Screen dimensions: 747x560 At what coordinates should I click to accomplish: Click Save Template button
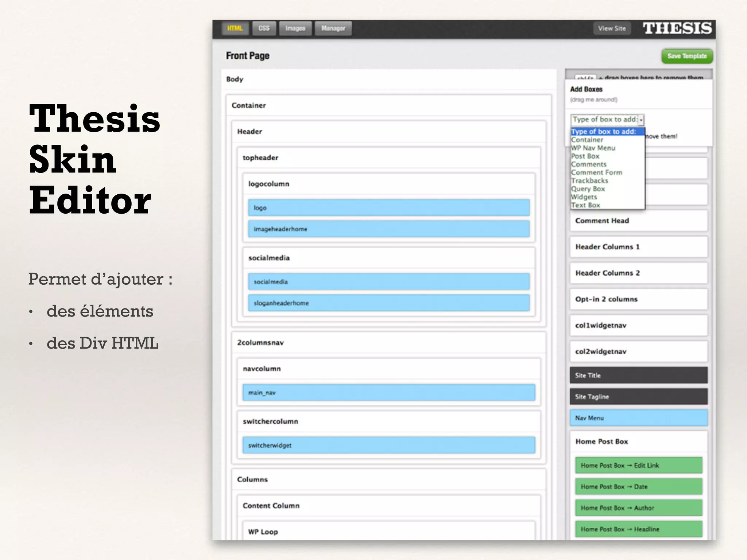[687, 56]
